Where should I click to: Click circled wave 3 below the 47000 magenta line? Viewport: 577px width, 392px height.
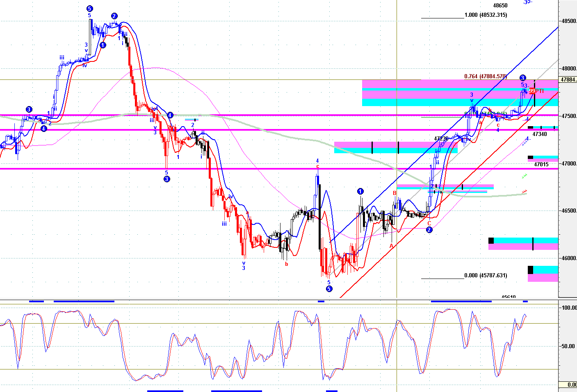coord(166,179)
